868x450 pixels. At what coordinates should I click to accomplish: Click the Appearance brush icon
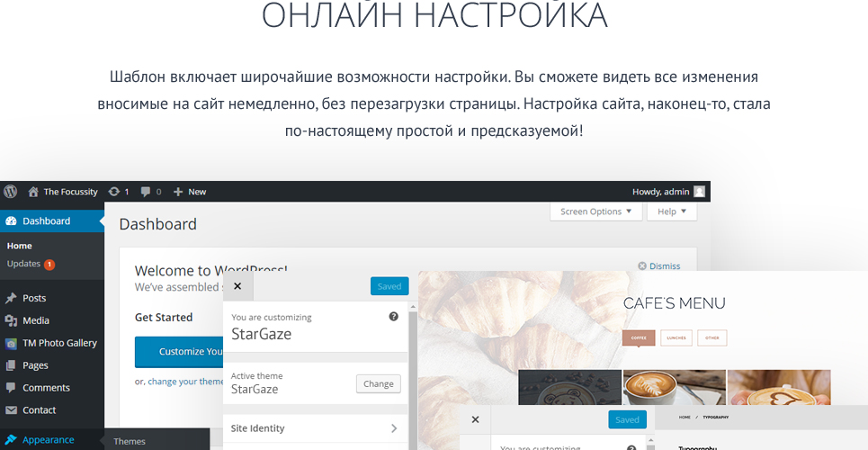tap(11, 440)
